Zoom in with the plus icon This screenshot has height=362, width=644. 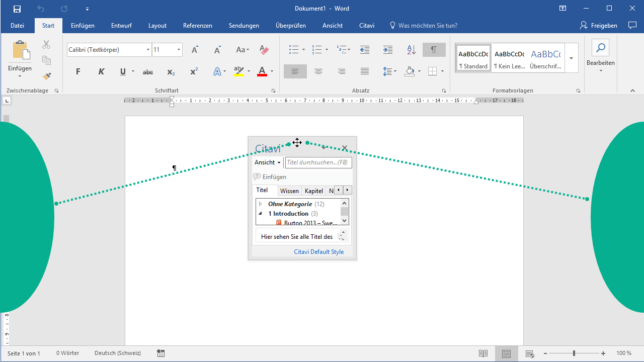[603, 353]
